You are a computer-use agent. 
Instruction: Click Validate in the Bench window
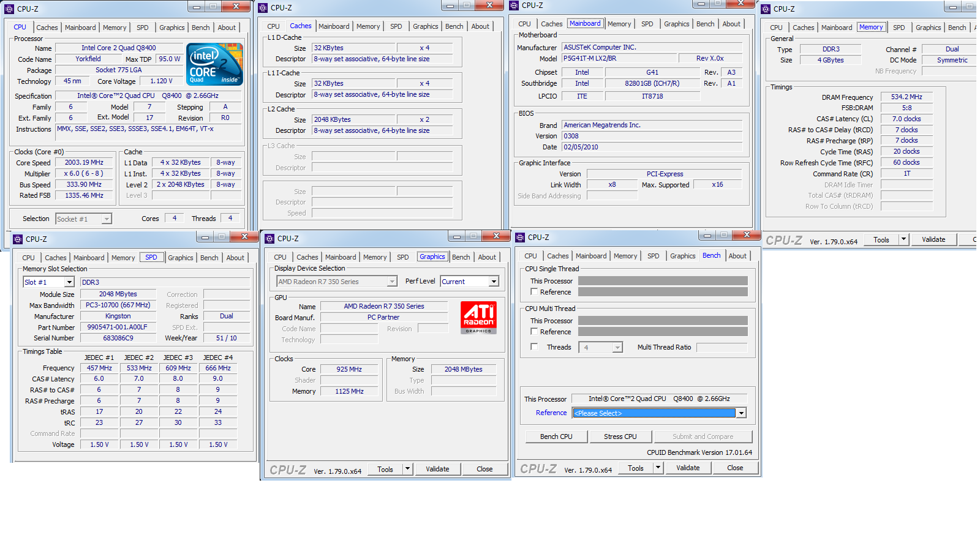(688, 468)
